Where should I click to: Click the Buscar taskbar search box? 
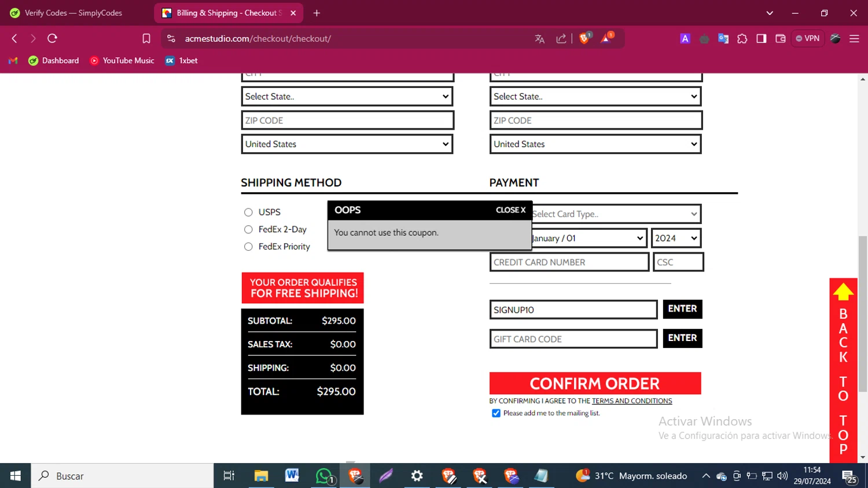122,476
